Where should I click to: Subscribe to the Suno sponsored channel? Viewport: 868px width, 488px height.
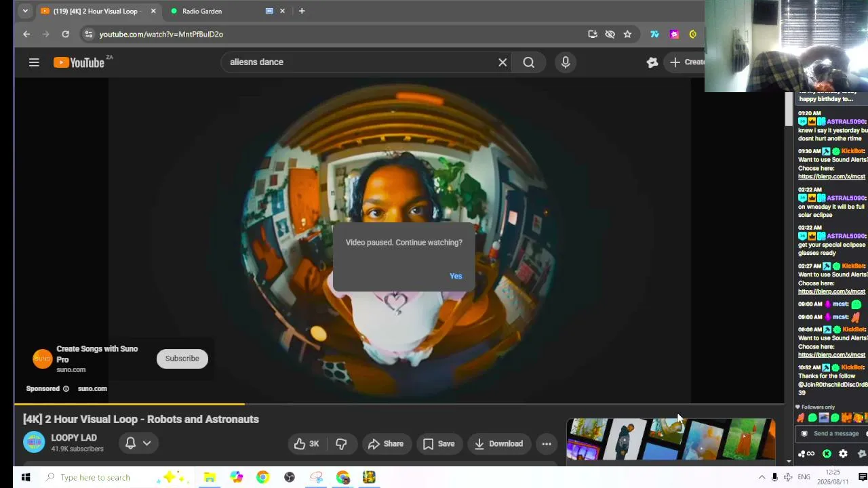[182, 359]
